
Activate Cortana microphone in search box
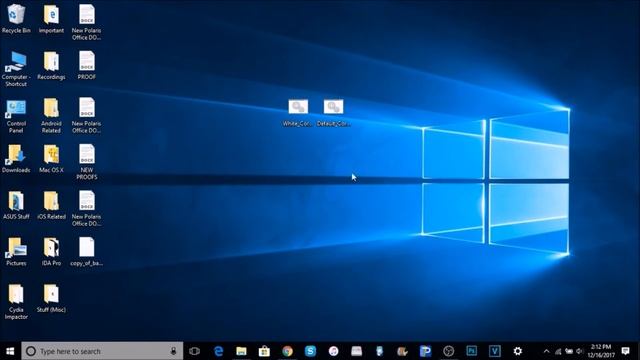point(173,351)
